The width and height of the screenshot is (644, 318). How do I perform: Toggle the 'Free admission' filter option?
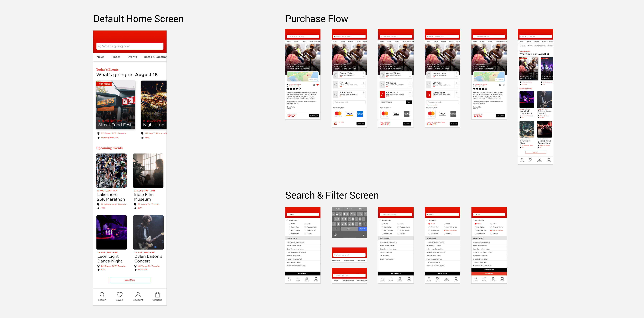click(305, 227)
